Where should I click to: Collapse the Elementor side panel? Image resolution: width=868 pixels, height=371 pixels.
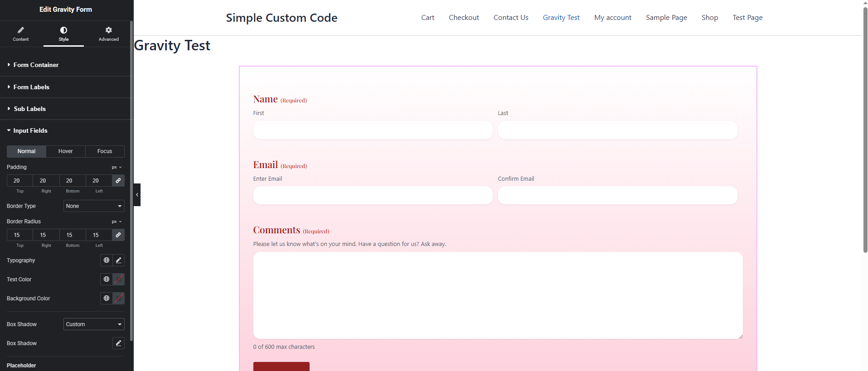click(x=137, y=195)
